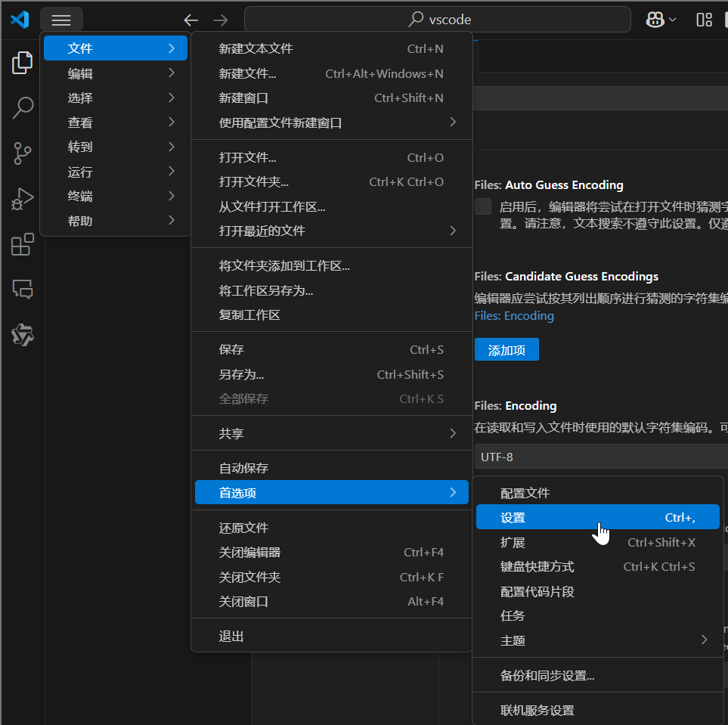Open 扩展 in preferences submenu
Image resolution: width=728 pixels, height=725 pixels.
coord(597,542)
